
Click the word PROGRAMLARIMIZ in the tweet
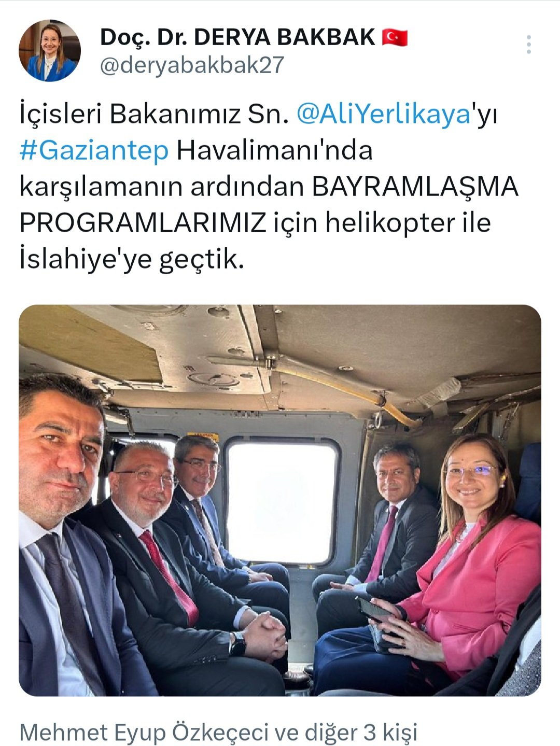click(x=143, y=222)
